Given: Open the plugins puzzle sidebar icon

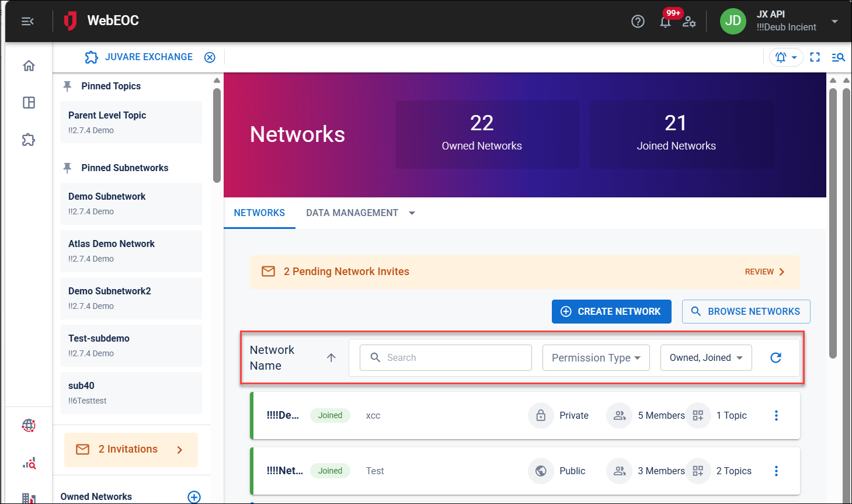Looking at the screenshot, I should 29,140.
